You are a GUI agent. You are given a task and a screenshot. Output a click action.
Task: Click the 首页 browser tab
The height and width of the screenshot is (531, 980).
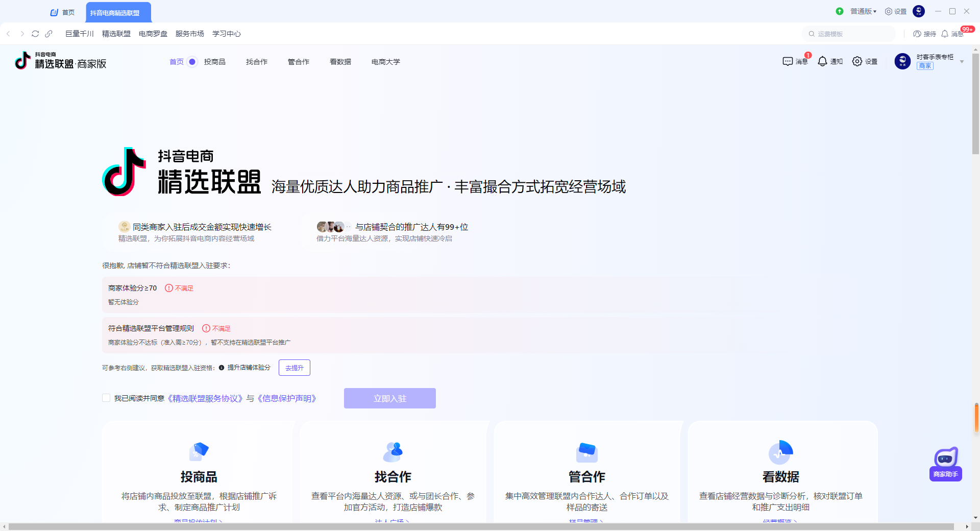pyautogui.click(x=63, y=13)
